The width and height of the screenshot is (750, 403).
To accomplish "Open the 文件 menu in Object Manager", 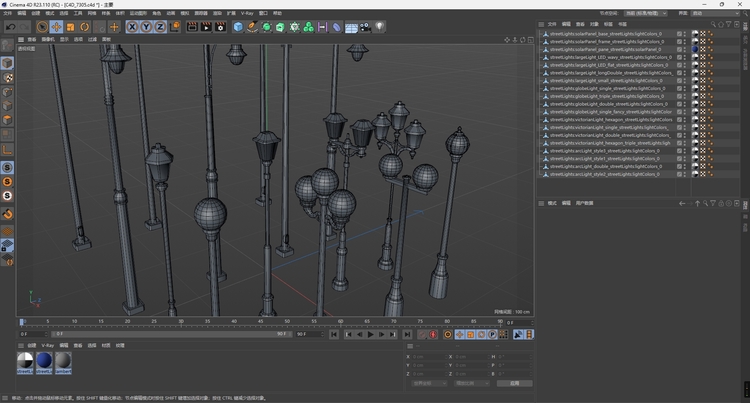I will click(553, 22).
